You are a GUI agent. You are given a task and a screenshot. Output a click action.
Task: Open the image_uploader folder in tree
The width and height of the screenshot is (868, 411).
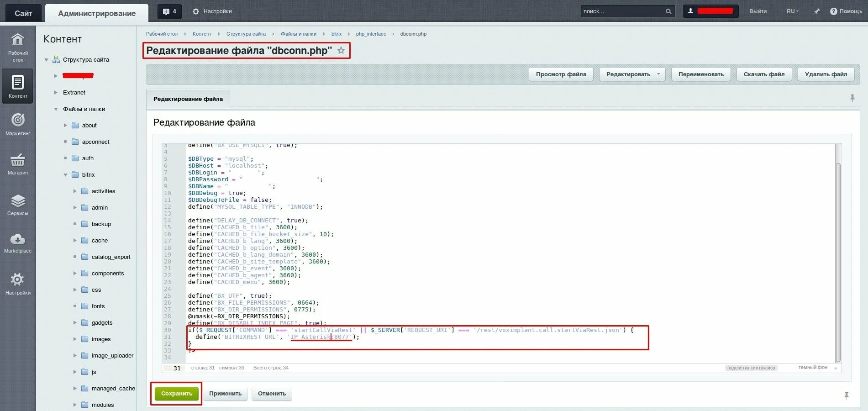tap(112, 355)
